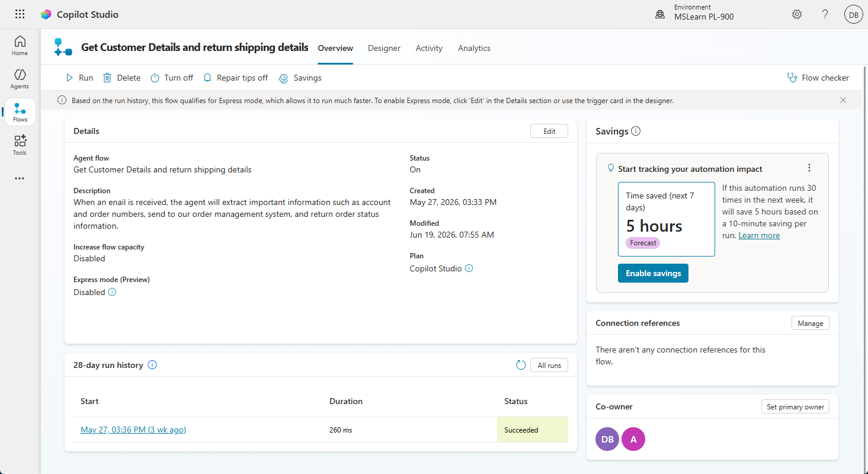Open the DB account avatar menu
868x474 pixels.
pyautogui.click(x=853, y=15)
